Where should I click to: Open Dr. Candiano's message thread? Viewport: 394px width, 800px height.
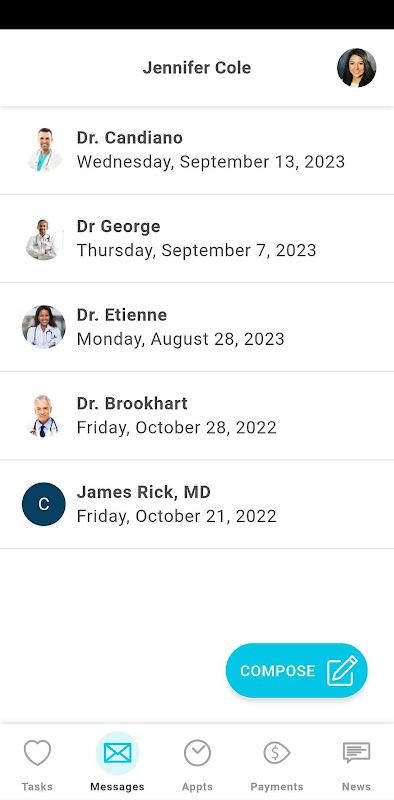click(197, 151)
